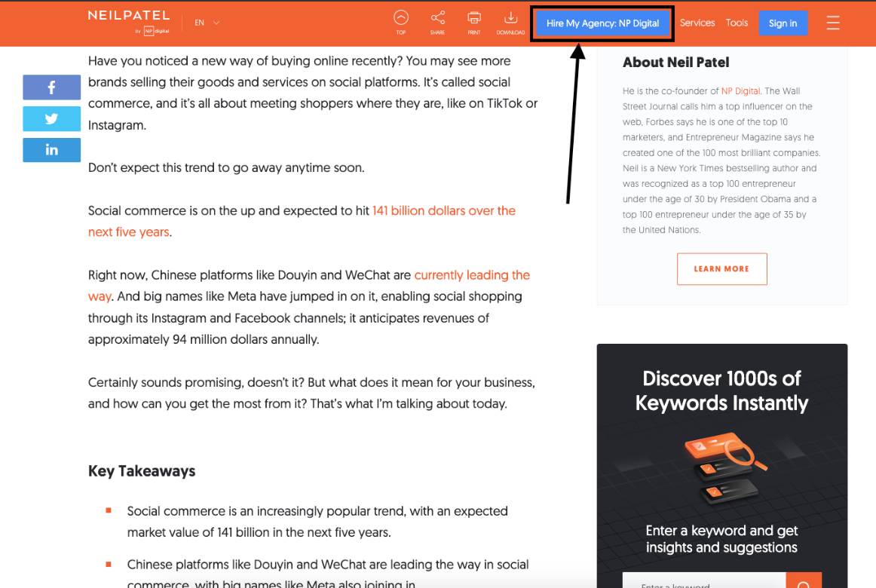Share article on Facebook
The height and width of the screenshot is (588, 876).
pos(51,87)
